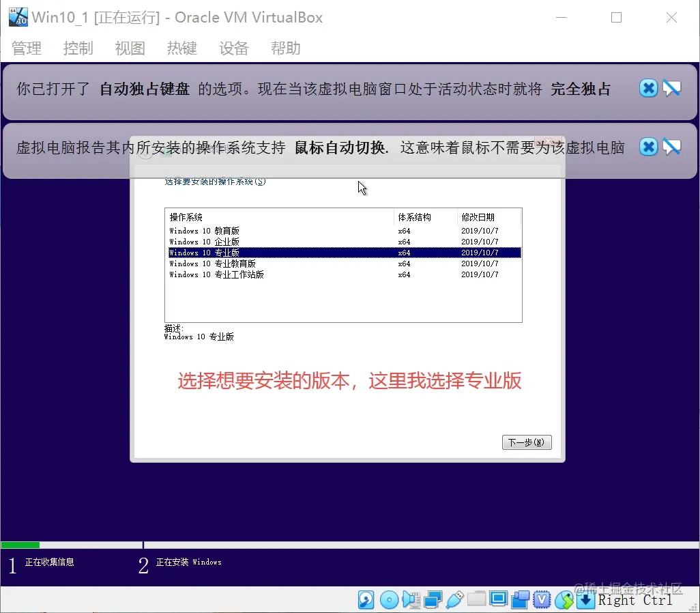
Task: Click the don't-show-again icon on mouse notification
Action: [x=671, y=147]
